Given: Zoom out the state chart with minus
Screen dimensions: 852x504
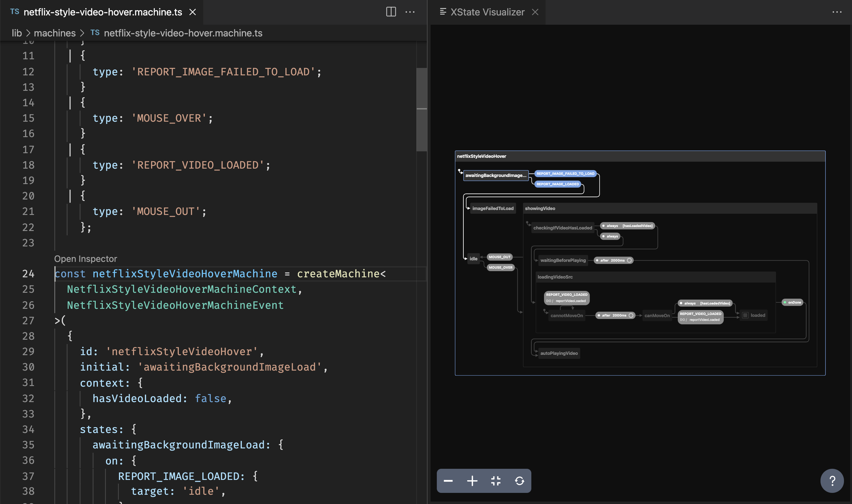Looking at the screenshot, I should pyautogui.click(x=448, y=481).
